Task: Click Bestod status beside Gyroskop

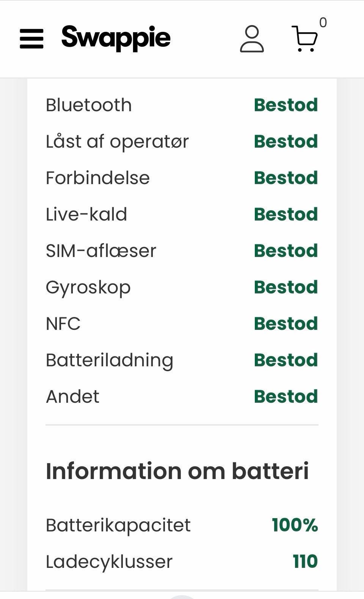Action: tap(286, 287)
